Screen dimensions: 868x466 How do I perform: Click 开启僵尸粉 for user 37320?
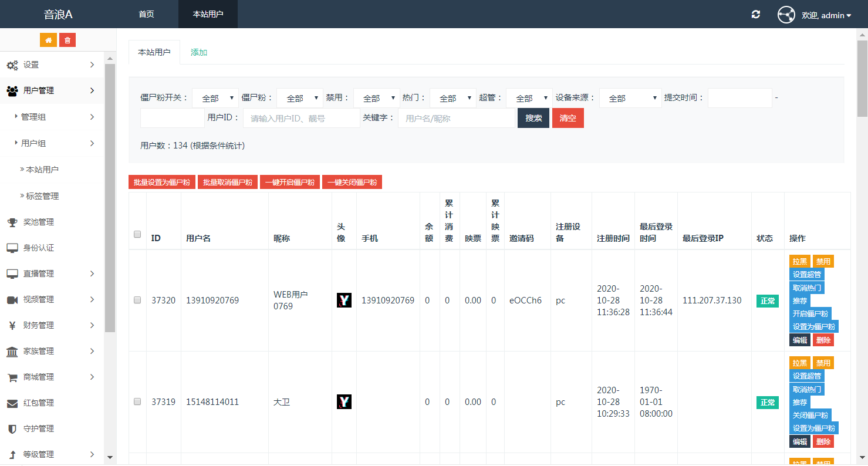[x=810, y=314]
